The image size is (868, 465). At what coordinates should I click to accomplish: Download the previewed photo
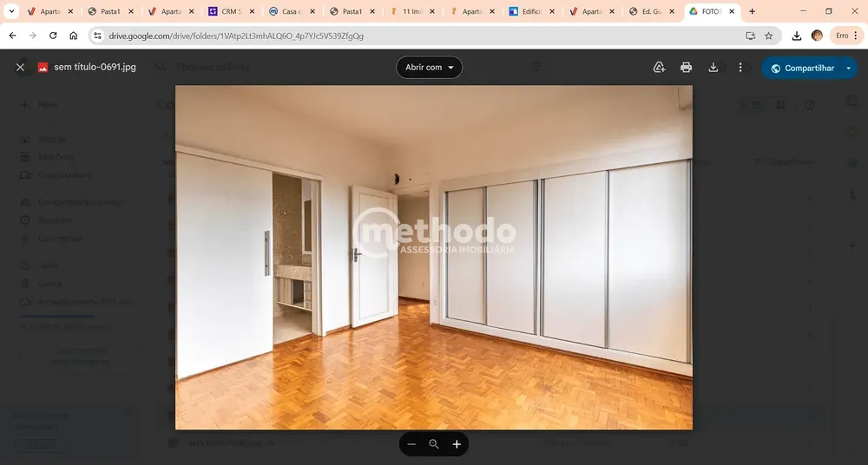click(x=713, y=68)
